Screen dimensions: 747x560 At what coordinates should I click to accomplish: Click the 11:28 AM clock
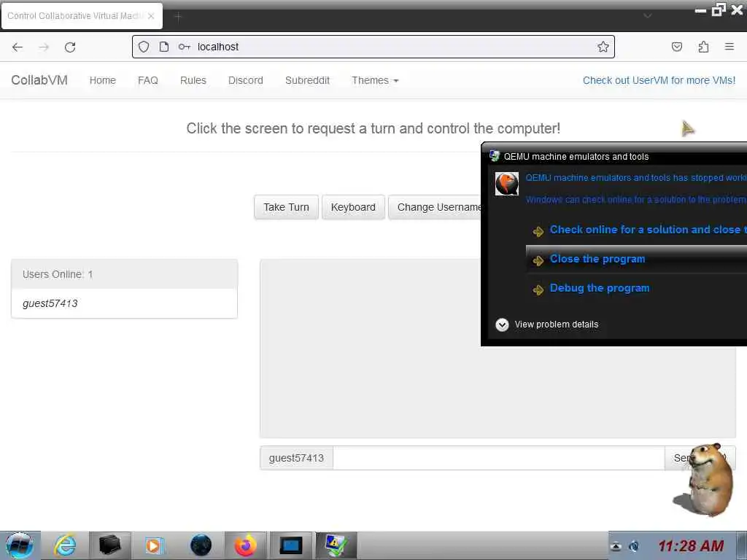tap(691, 545)
